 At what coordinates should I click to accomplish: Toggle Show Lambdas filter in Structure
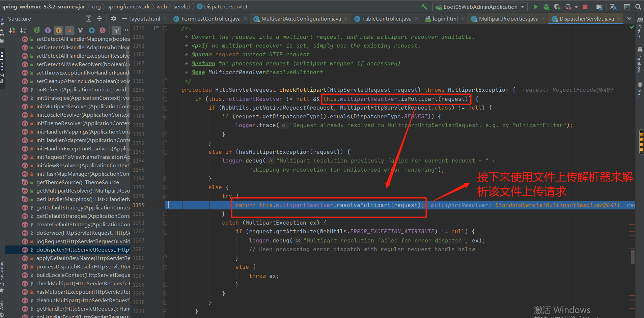point(103,30)
